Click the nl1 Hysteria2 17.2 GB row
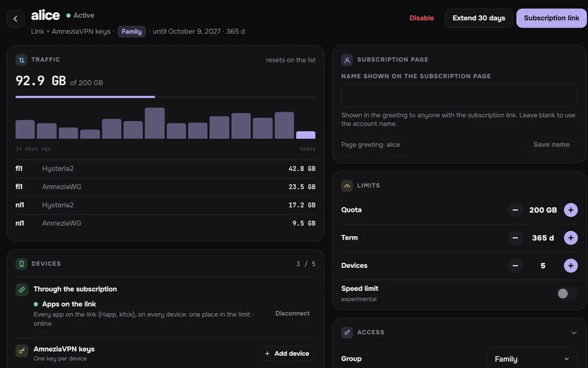The width and height of the screenshot is (588, 368). pos(165,205)
